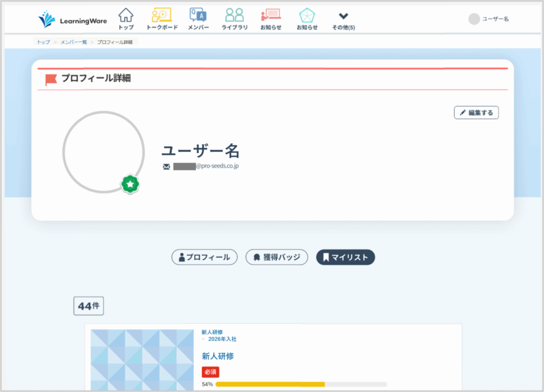Switch to the 獲得バッジ tab
Screen dimensions: 544x392
[277, 257]
